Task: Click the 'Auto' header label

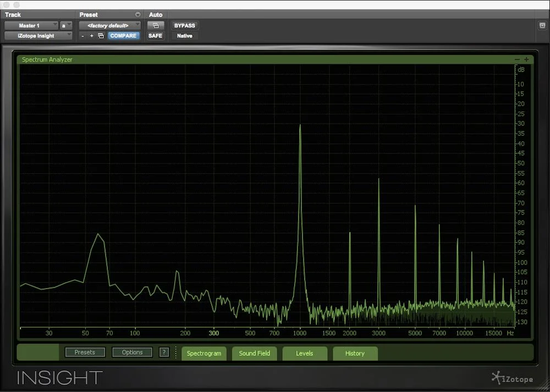Action: tap(156, 15)
